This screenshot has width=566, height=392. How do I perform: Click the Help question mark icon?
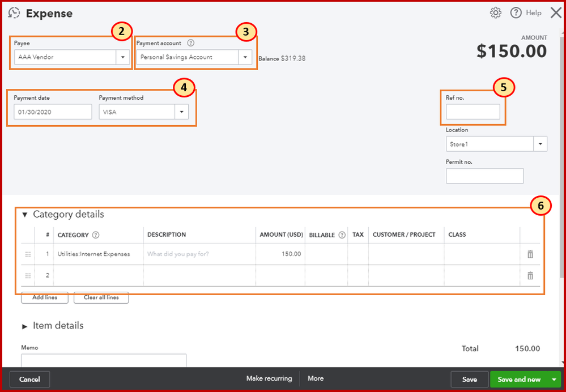(516, 12)
